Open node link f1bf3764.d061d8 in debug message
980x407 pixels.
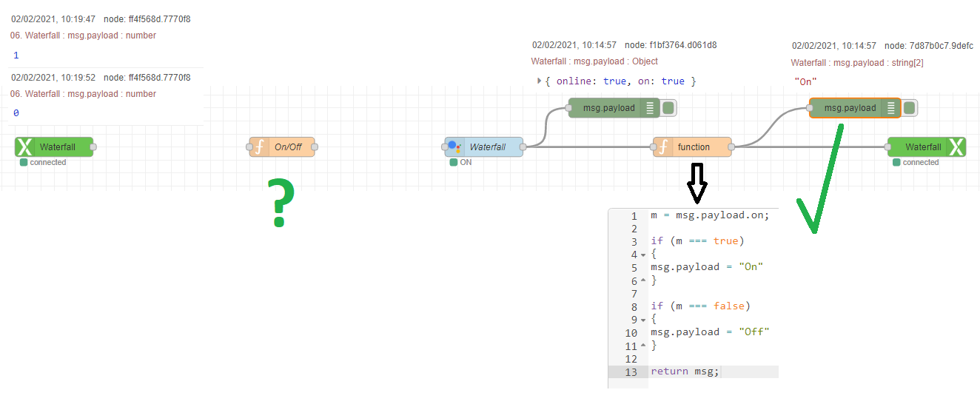pyautogui.click(x=671, y=45)
